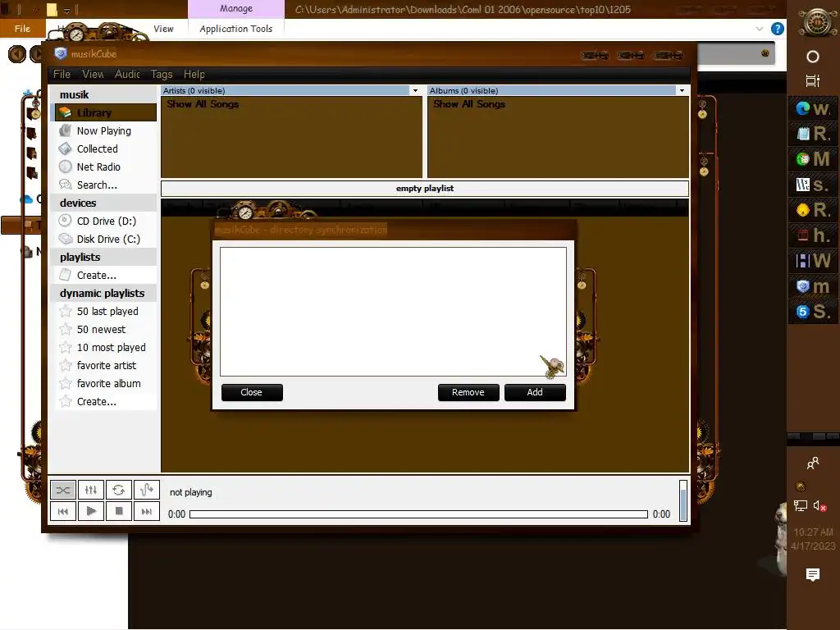Open the musikCube Help menu

pos(194,74)
